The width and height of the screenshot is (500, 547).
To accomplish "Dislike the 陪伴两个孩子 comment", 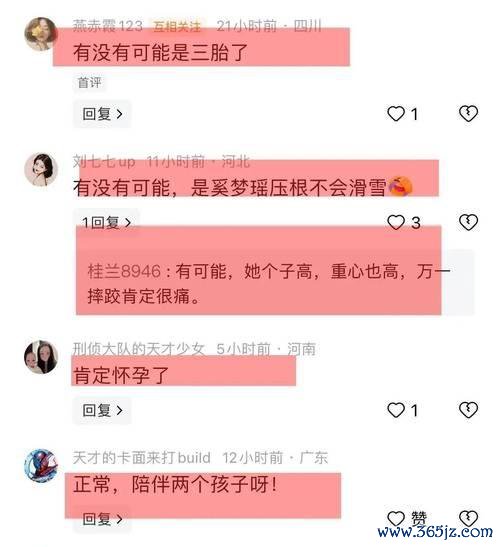I will (468, 518).
